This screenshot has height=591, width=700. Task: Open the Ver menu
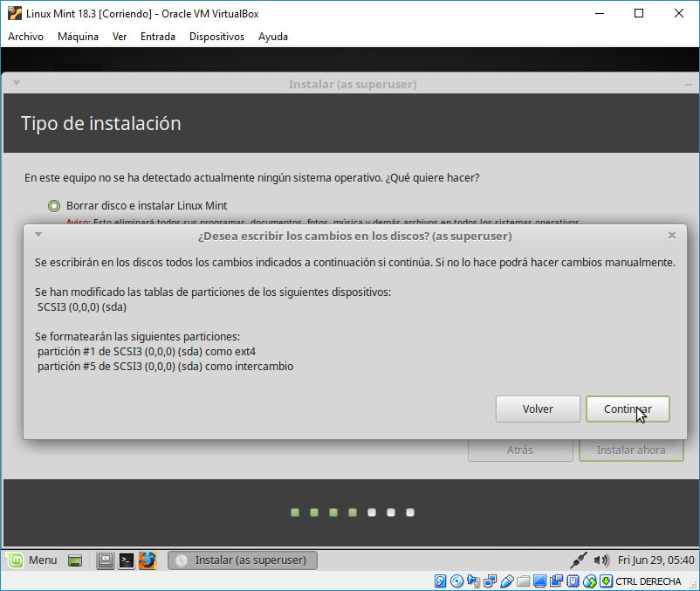(120, 37)
